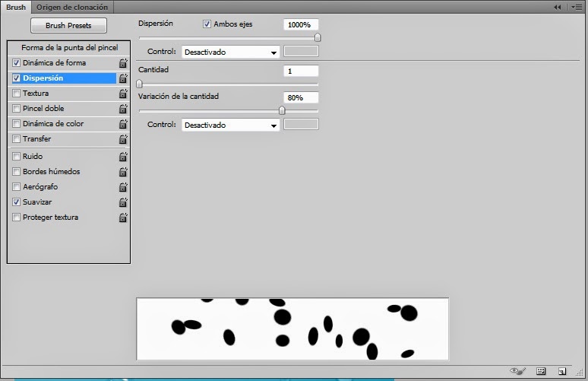588x381 pixels.
Task: Enable the Proteger textura checkbox
Action: (16, 217)
